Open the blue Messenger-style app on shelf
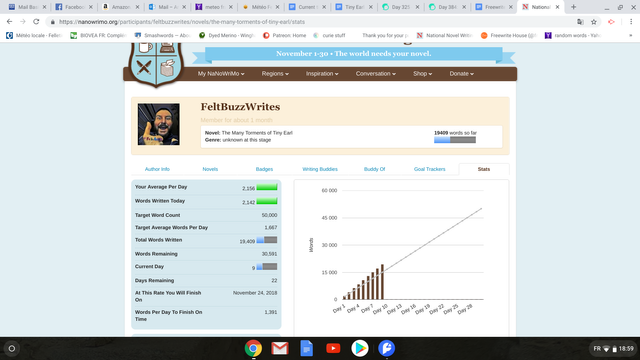The width and height of the screenshot is (640, 360). [386, 348]
